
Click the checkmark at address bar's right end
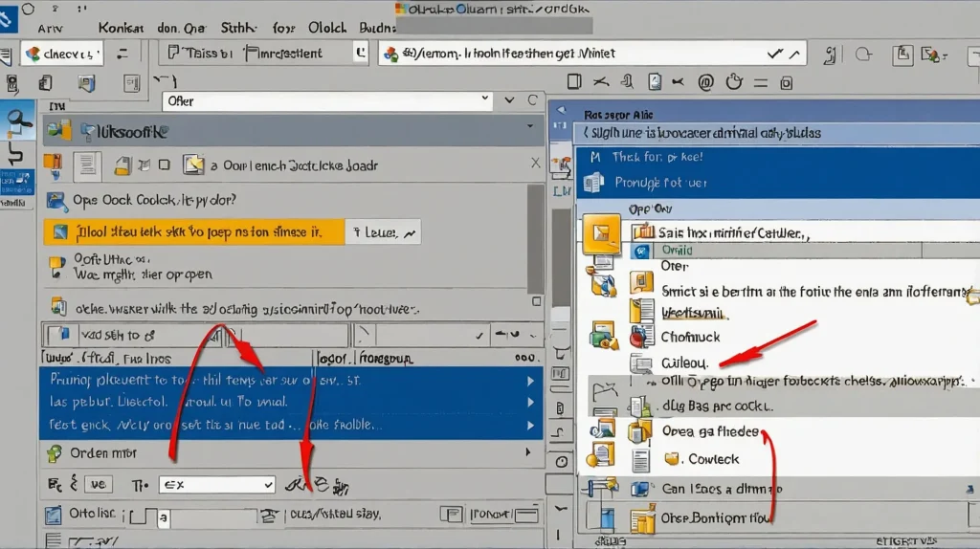tap(775, 54)
